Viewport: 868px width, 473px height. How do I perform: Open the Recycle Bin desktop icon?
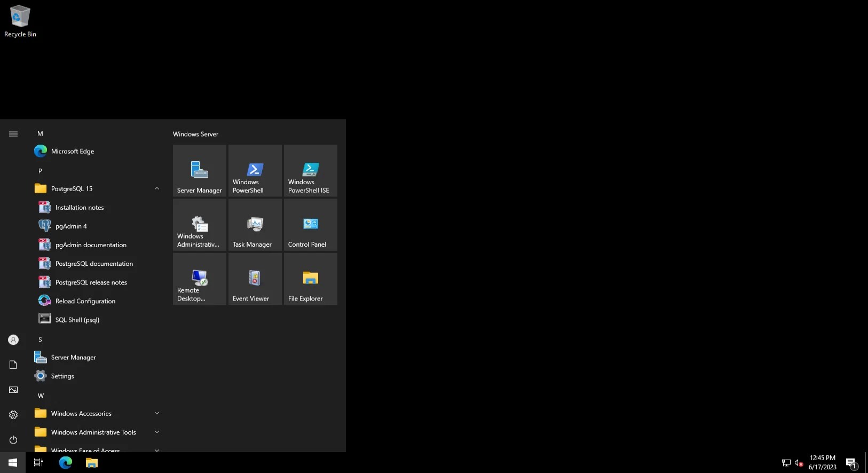(x=20, y=21)
